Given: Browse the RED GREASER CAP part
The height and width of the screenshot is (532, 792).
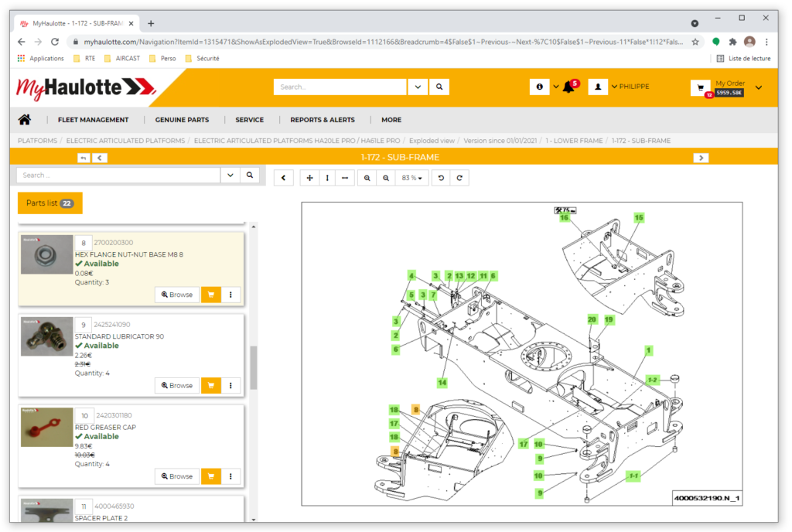Looking at the screenshot, I should tap(177, 476).
